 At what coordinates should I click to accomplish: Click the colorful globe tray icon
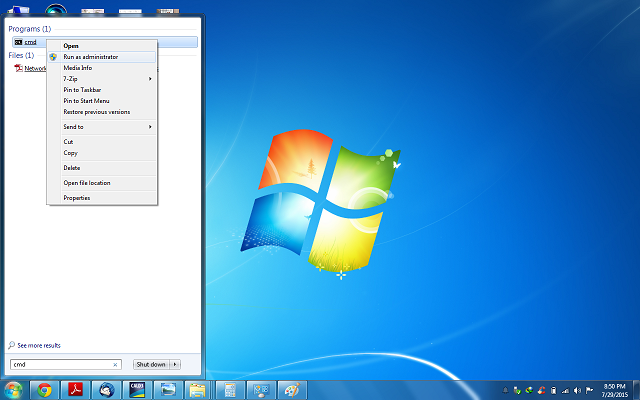tap(529, 390)
